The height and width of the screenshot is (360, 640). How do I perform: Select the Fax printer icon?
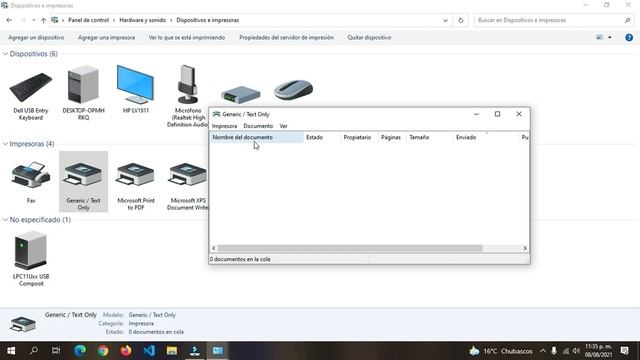pyautogui.click(x=31, y=182)
